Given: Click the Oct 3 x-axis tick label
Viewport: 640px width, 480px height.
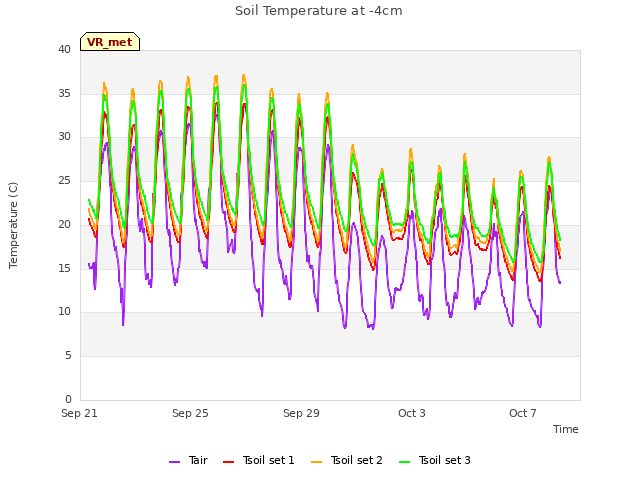Looking at the screenshot, I should pyautogui.click(x=412, y=413).
